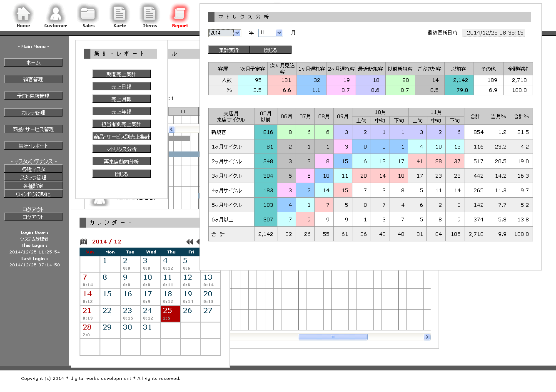The image size is (556, 392).
Task: Open the Report icon
Action: point(180,17)
